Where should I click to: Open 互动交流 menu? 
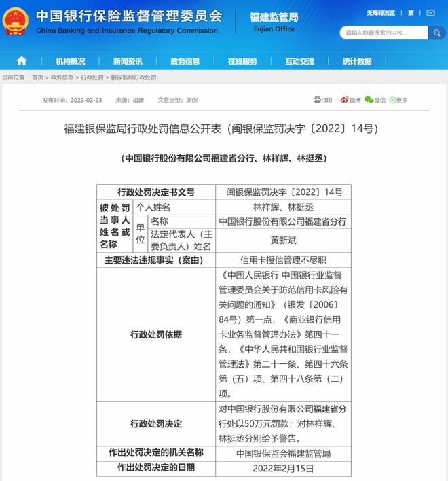300,61
